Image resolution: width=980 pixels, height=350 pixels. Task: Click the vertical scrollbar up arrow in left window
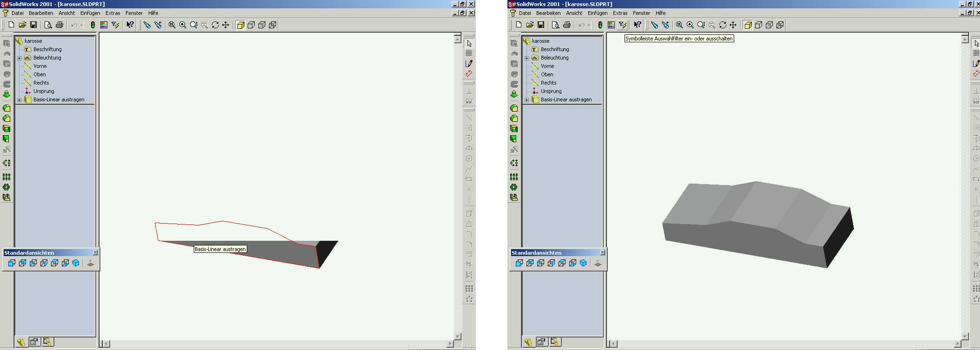(x=458, y=40)
